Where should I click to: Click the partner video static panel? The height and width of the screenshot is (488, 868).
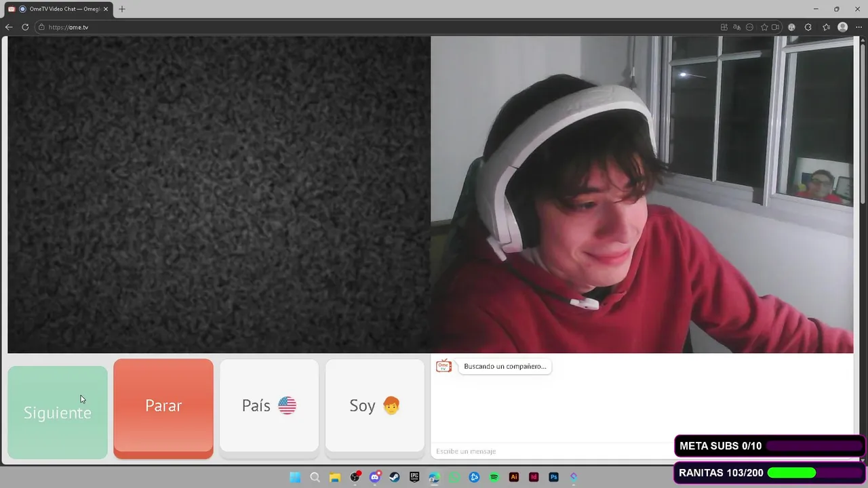click(219, 195)
